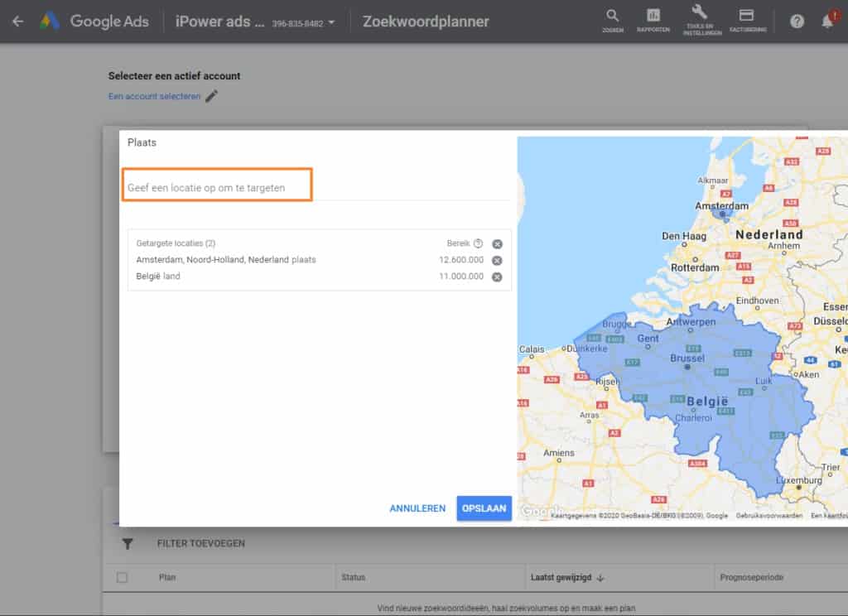The width and height of the screenshot is (848, 616).
Task: Open the Facturering billing icon
Action: point(748,21)
